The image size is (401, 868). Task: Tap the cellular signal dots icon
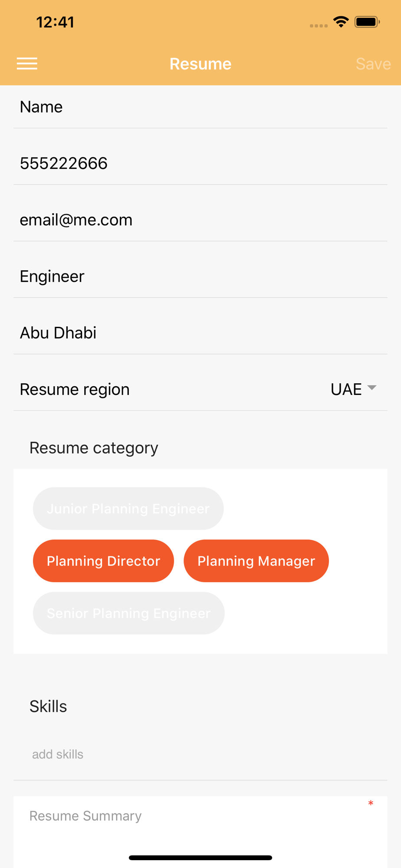pos(319,26)
